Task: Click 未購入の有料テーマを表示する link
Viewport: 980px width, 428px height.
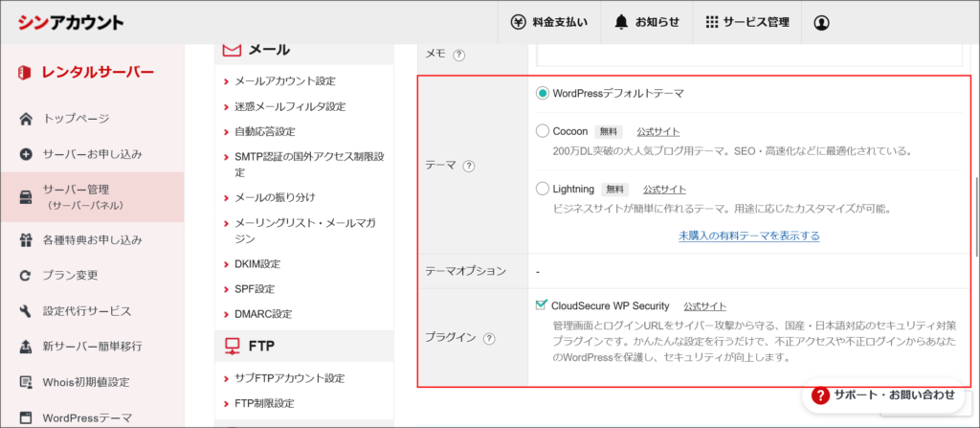Action: tap(748, 236)
